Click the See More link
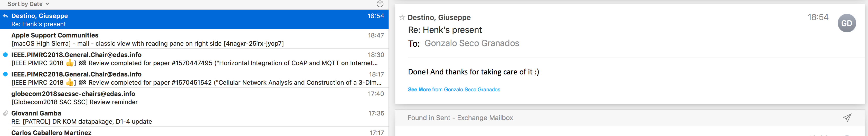The height and width of the screenshot is (136, 868). click(419, 90)
